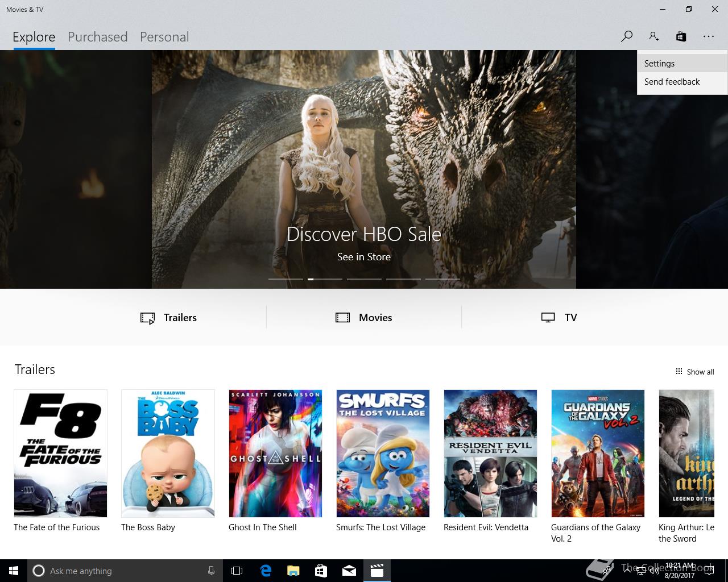Screen dimensions: 728x582
Task: Open the TV category button
Action: click(559, 318)
